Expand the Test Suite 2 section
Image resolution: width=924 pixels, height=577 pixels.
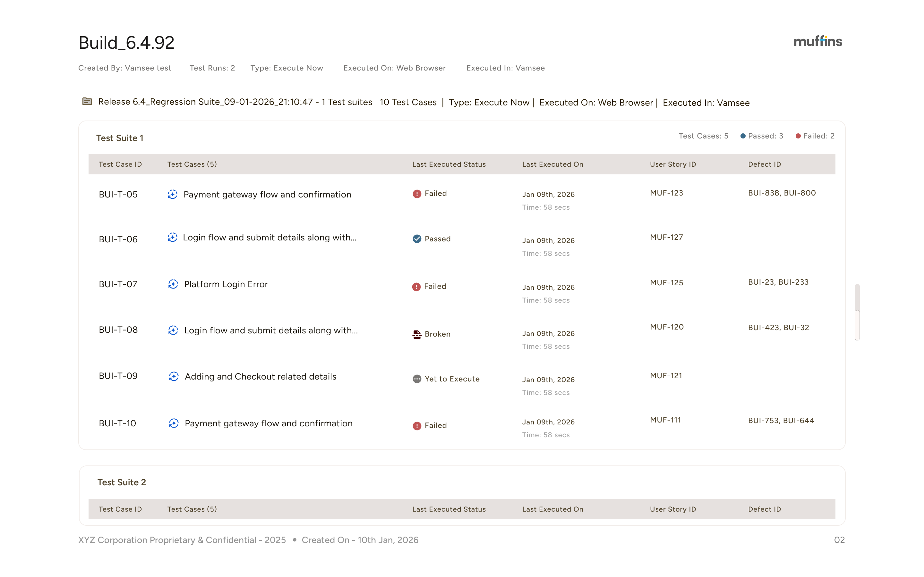point(122,482)
